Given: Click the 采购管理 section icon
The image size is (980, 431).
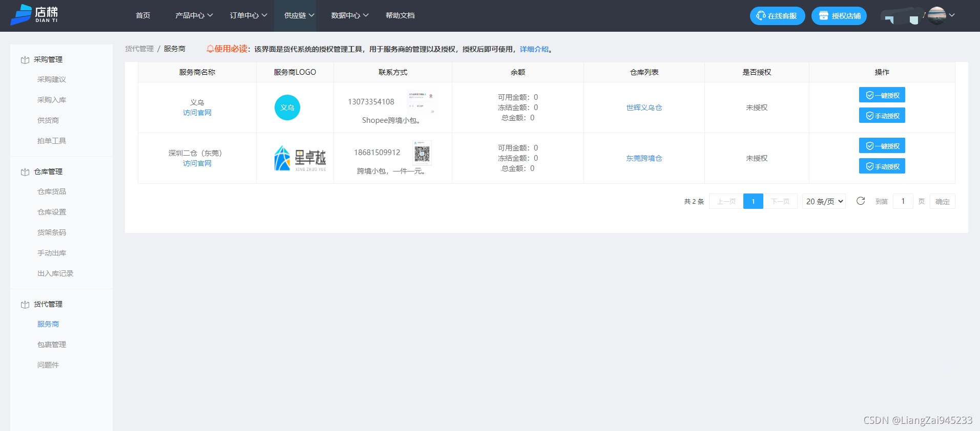Looking at the screenshot, I should [x=25, y=60].
